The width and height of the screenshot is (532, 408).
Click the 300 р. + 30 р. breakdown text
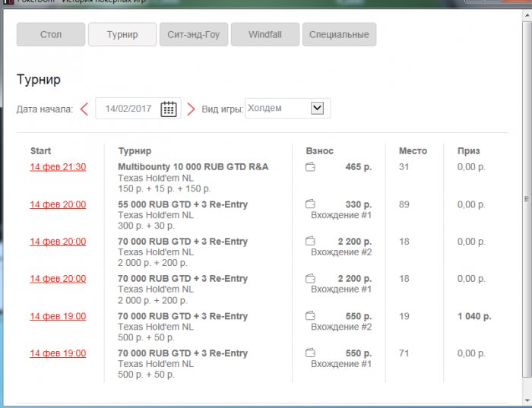(146, 226)
